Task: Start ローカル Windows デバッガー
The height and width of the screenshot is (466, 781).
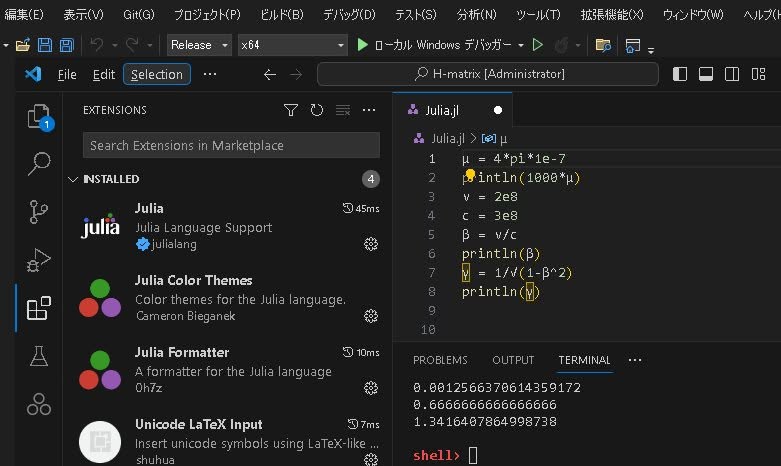Action: click(x=434, y=45)
